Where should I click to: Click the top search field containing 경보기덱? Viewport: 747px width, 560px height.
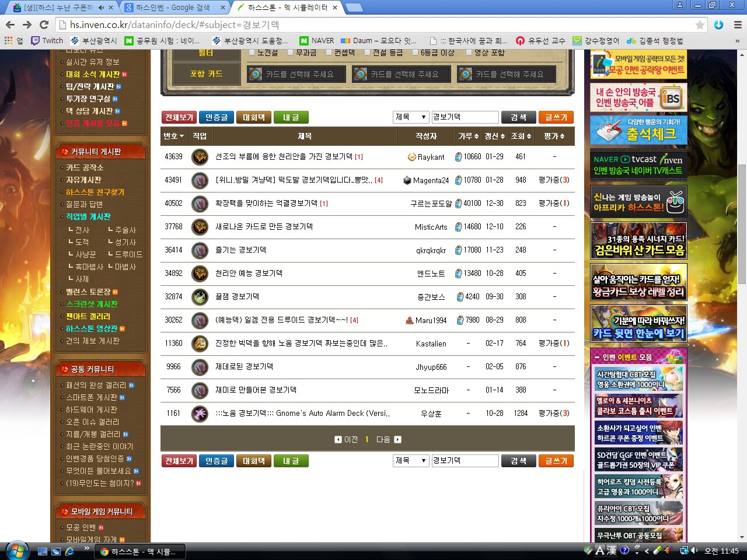coord(465,117)
